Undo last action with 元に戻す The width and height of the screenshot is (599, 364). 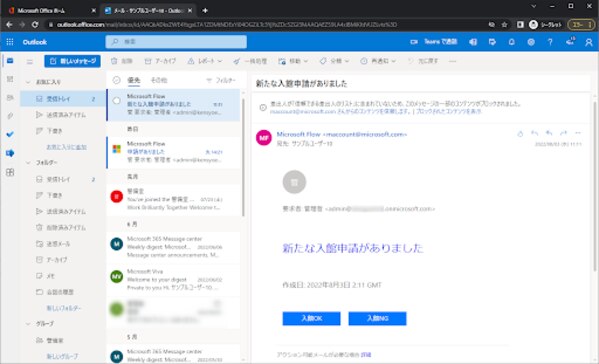pyautogui.click(x=423, y=61)
